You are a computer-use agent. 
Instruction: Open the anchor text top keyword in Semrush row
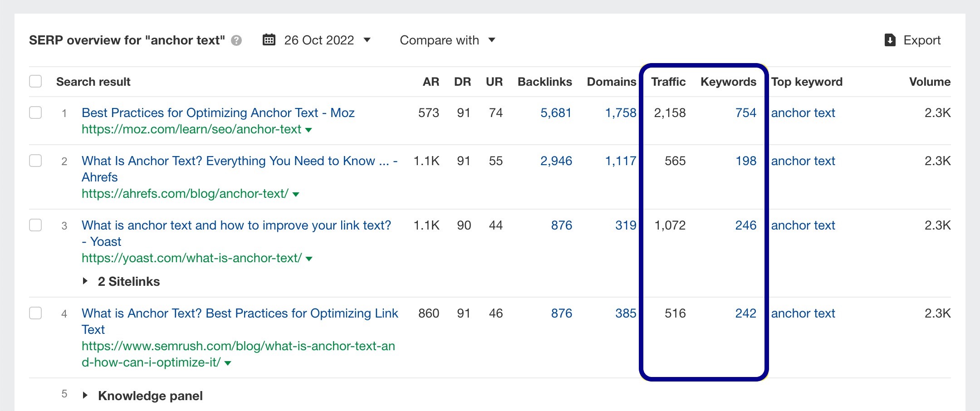point(803,313)
